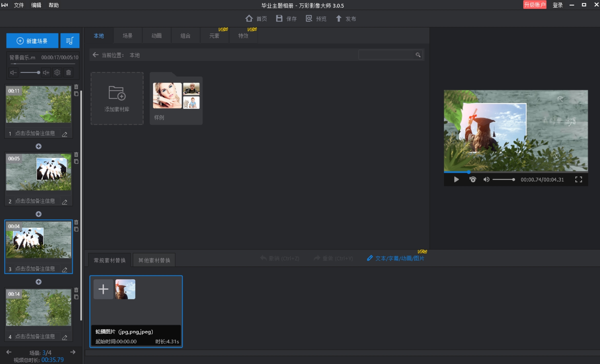Switch to the 组合 tab
The image size is (600, 364).
tap(185, 36)
